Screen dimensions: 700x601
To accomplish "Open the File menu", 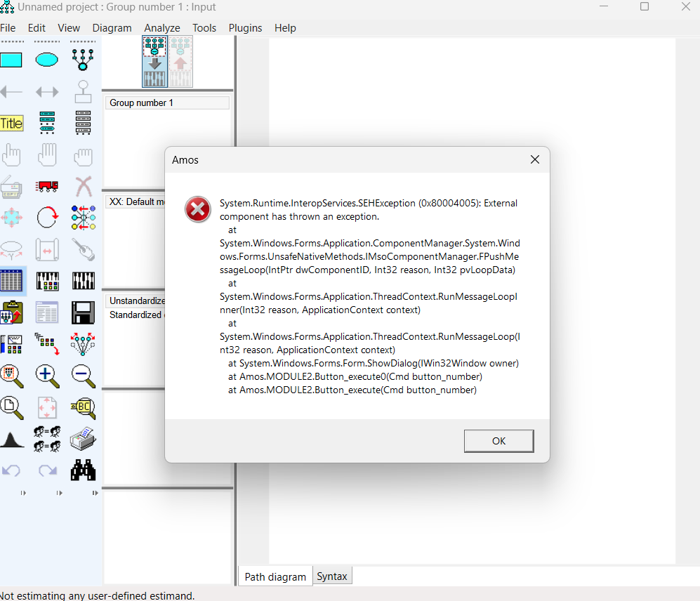I will point(8,28).
